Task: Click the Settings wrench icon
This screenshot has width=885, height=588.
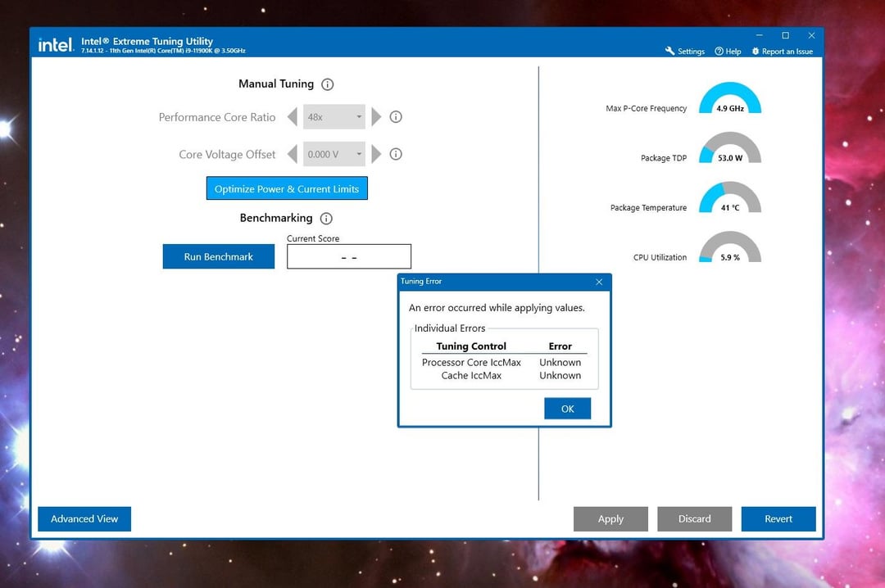Action: coord(670,51)
